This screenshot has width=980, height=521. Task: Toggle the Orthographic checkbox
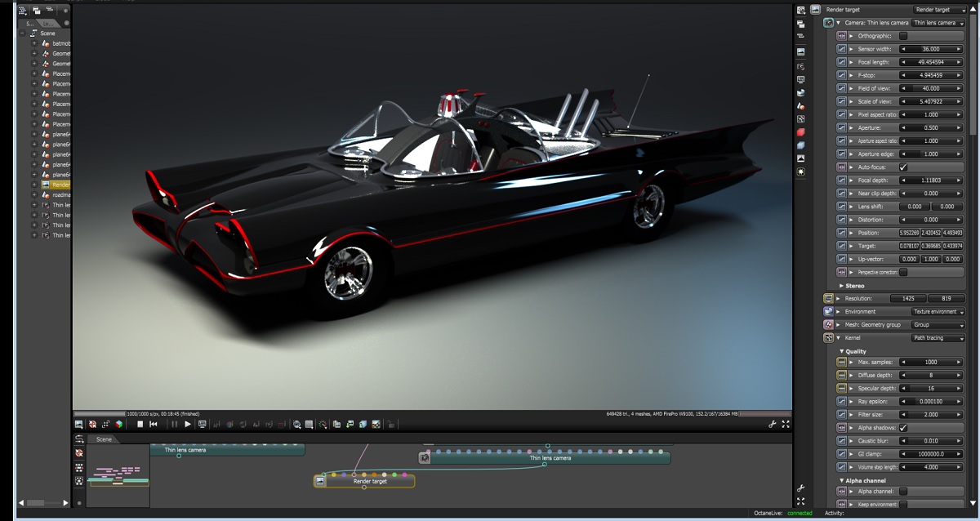pos(903,36)
